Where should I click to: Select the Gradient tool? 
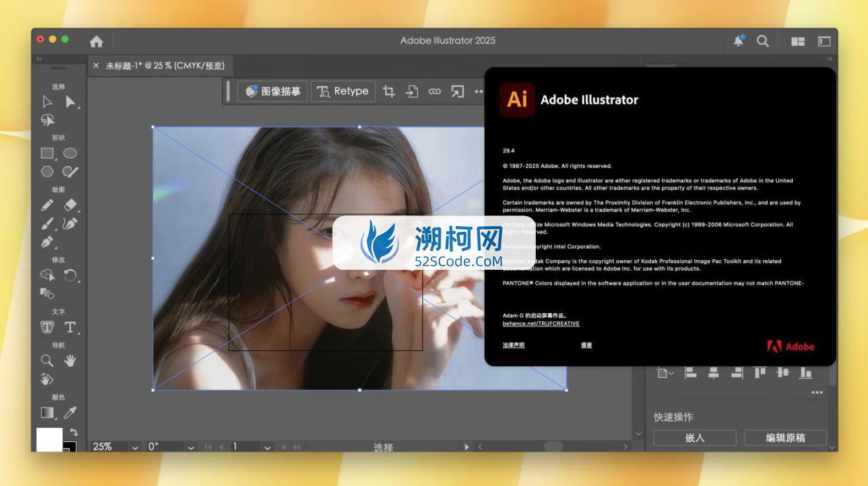coord(47,413)
